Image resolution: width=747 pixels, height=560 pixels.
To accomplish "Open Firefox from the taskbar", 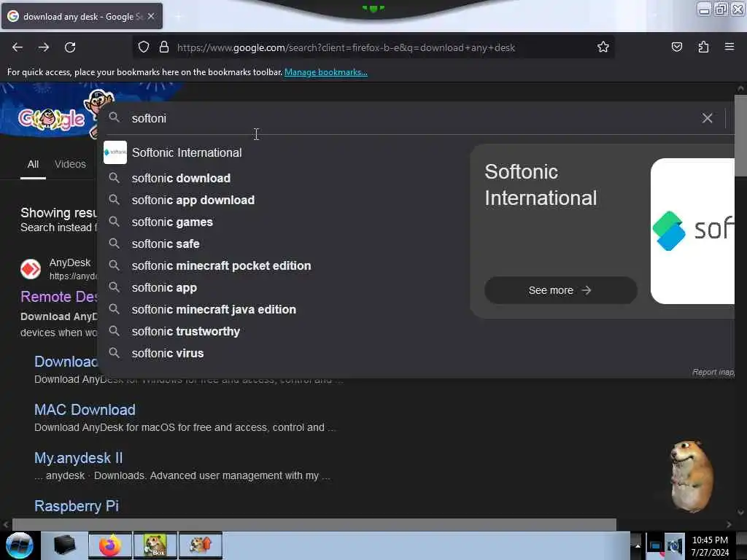I will 110,545.
